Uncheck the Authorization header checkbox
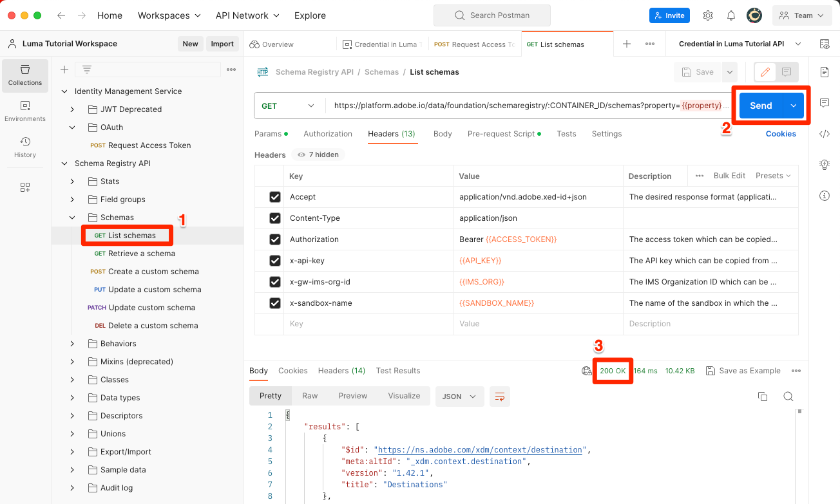This screenshot has width=840, height=504. click(x=275, y=239)
